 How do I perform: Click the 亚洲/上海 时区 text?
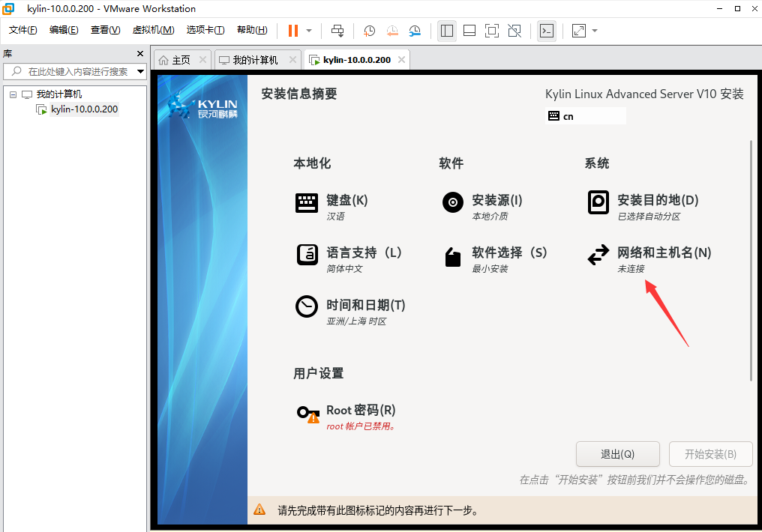coord(356,321)
